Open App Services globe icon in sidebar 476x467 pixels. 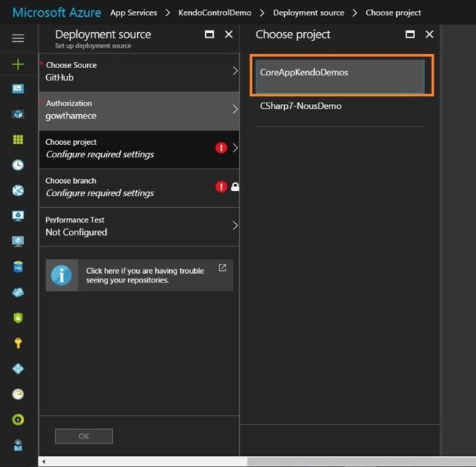point(18,190)
